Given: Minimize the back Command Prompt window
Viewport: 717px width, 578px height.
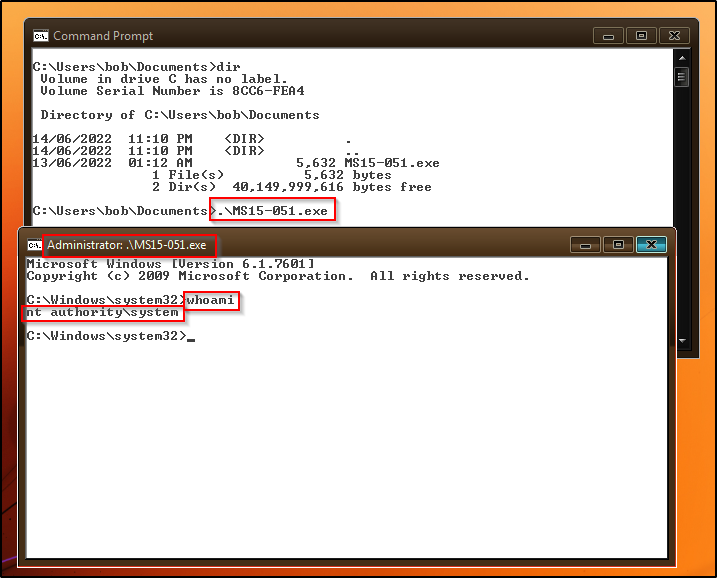Looking at the screenshot, I should [x=607, y=35].
